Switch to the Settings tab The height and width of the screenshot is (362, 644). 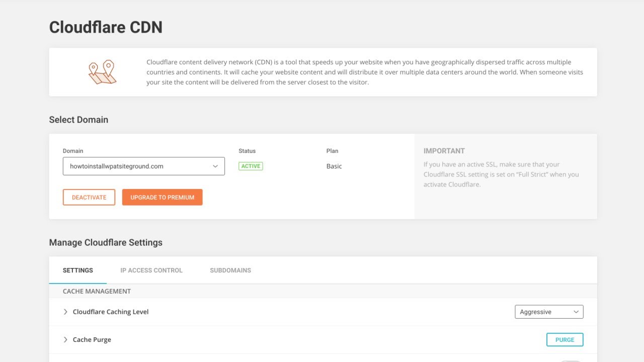pos(78,270)
